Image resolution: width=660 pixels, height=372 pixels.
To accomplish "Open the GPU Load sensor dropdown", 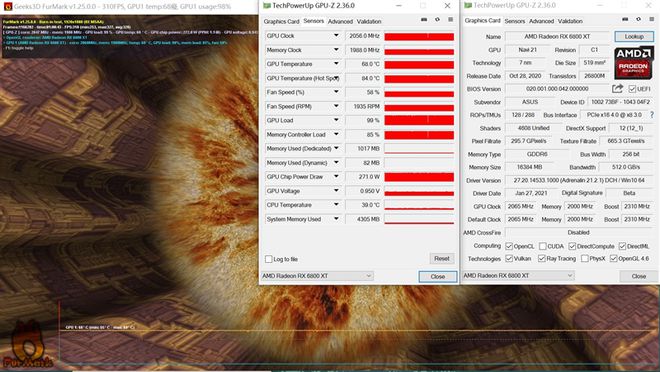I will point(336,120).
